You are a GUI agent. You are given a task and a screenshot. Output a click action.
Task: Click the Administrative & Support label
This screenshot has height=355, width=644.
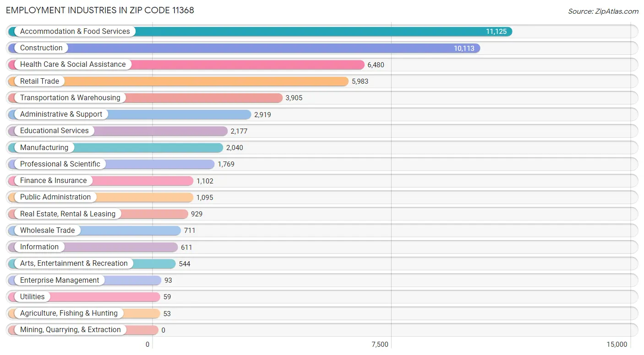61,114
